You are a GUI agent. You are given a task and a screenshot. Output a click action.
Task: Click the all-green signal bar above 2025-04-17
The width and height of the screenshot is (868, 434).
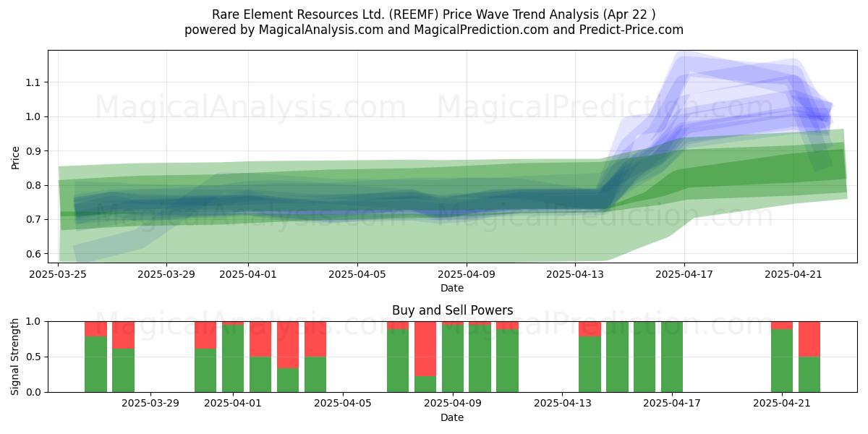[672, 357]
